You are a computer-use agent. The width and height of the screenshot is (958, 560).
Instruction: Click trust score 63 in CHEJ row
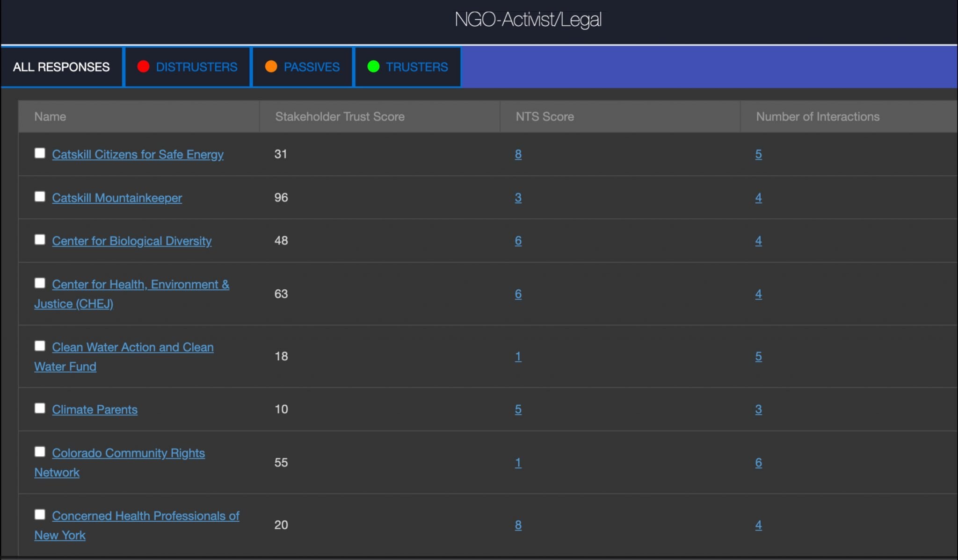[x=281, y=294]
